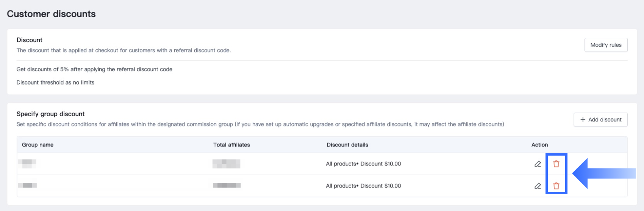Select the Group name column header
Viewport: 644px width, 211px height.
pos(38,145)
